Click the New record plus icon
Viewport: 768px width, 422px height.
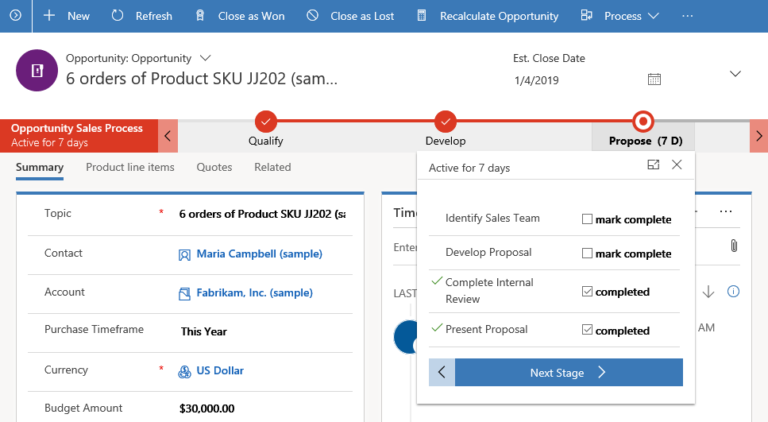click(49, 16)
